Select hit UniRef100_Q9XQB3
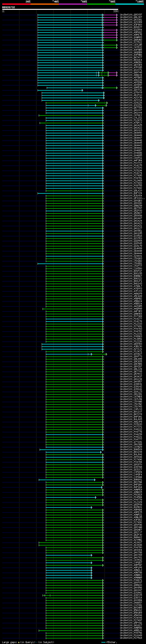The height and width of the screenshot is (644, 146). [131, 201]
